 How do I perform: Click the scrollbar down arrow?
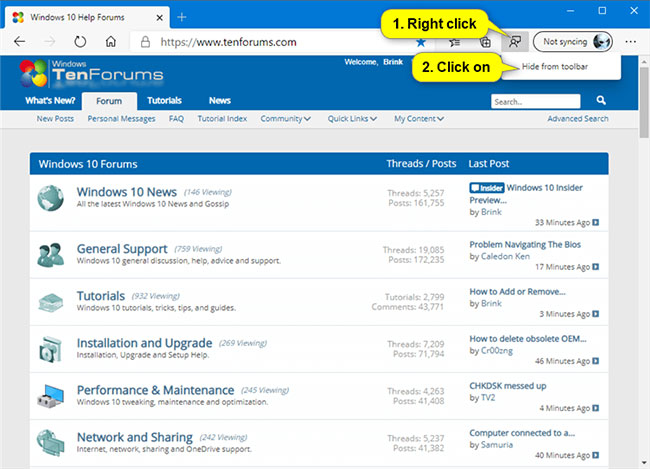644,462
